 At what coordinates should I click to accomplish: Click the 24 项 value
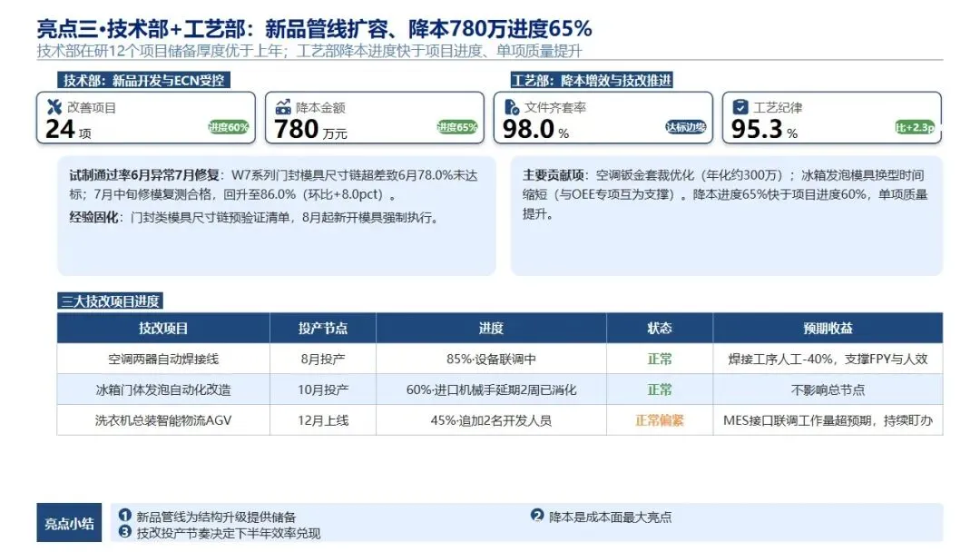pos(68,130)
